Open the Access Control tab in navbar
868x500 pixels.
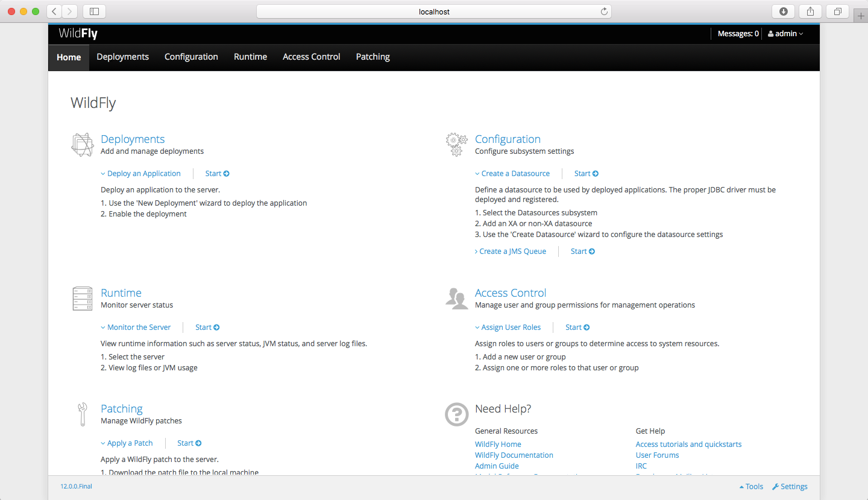click(312, 57)
